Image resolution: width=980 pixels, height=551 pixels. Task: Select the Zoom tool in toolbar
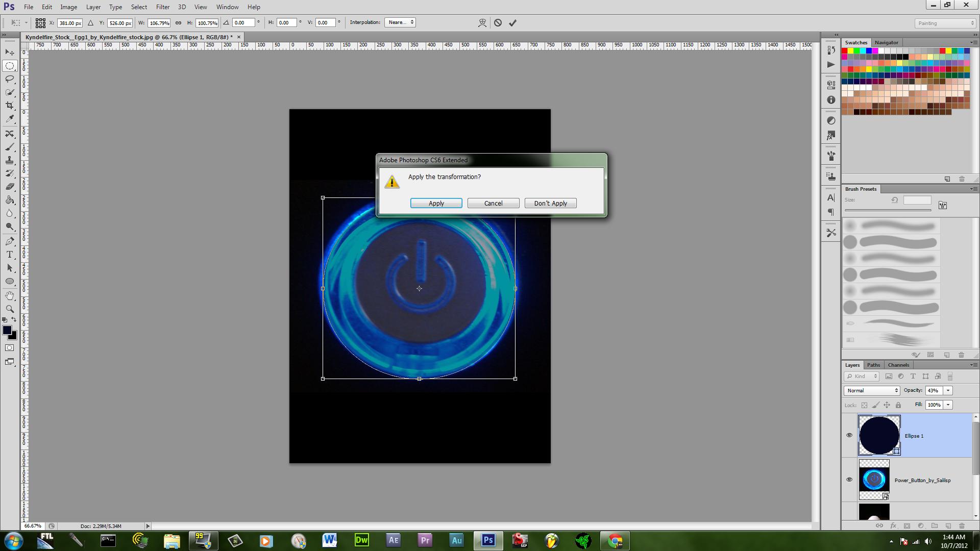click(x=10, y=309)
